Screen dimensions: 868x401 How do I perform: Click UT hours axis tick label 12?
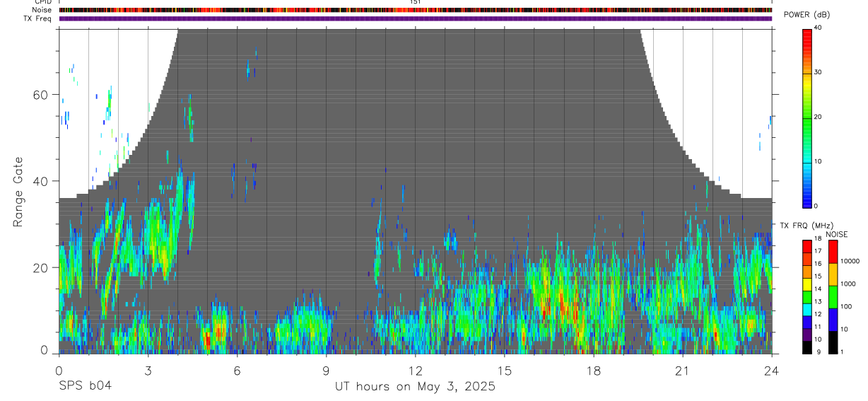[415, 370]
